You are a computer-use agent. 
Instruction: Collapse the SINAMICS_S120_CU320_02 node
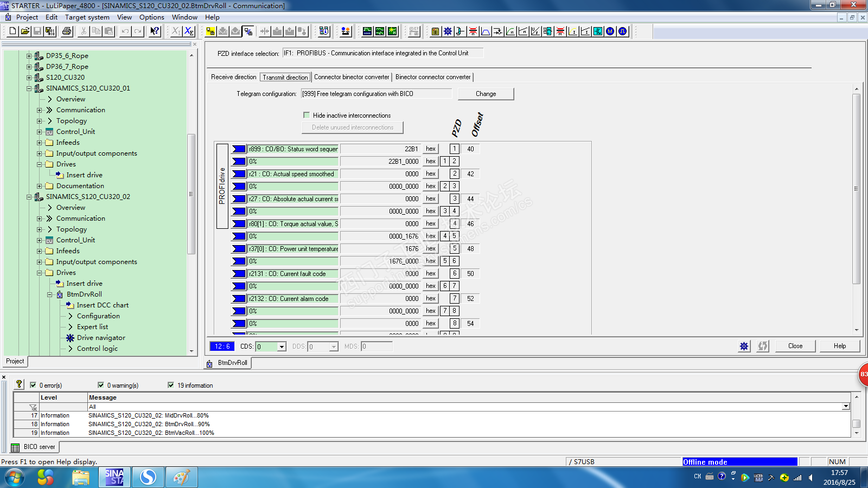tap(29, 197)
